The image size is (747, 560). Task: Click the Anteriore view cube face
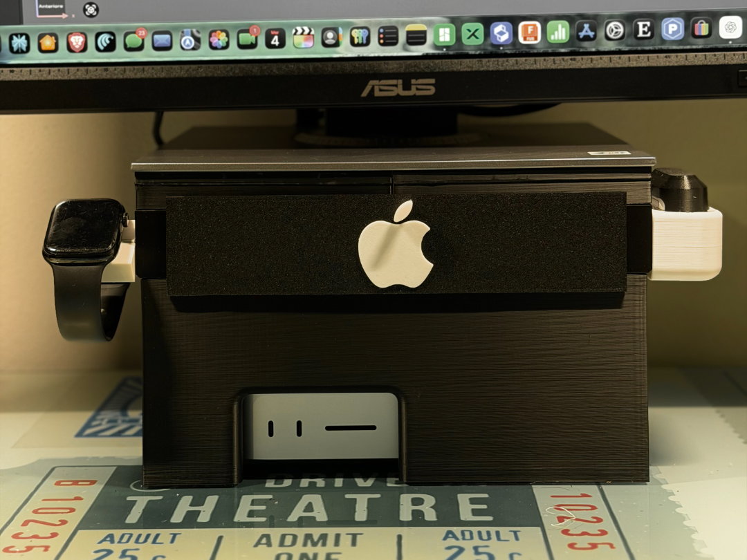pos(51,6)
